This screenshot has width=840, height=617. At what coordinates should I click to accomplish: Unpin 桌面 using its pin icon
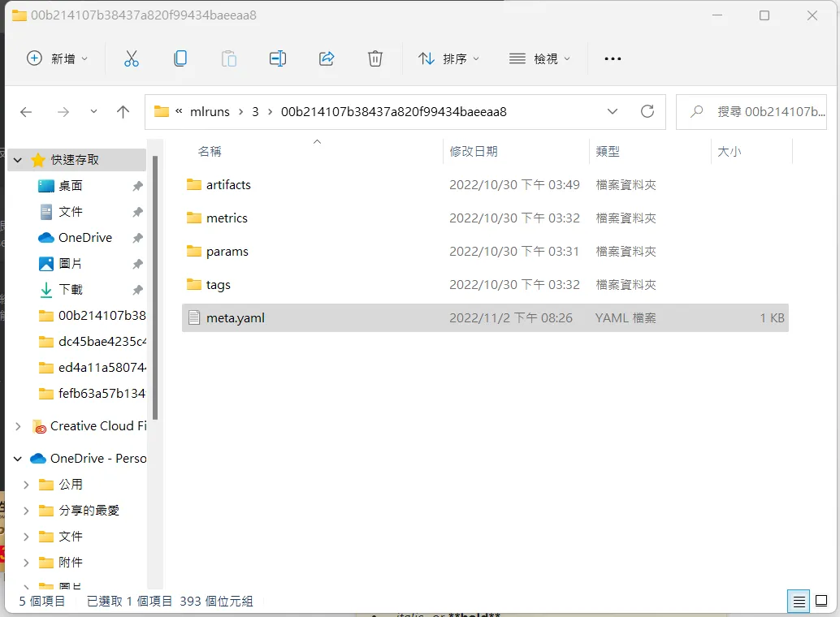coord(137,186)
